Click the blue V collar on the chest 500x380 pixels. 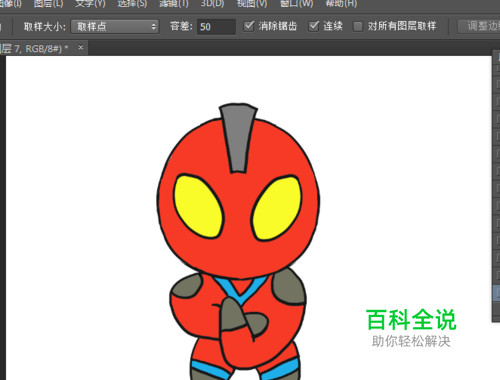240,291
